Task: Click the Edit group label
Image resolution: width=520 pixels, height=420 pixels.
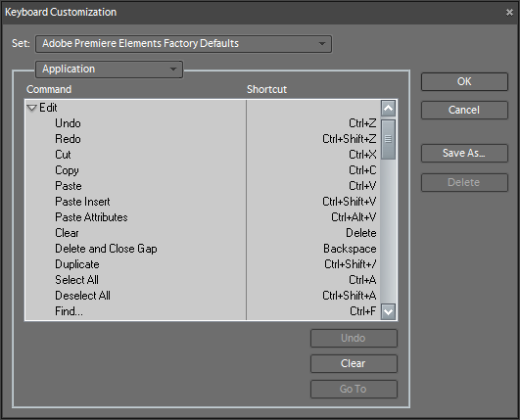Action: (48, 108)
